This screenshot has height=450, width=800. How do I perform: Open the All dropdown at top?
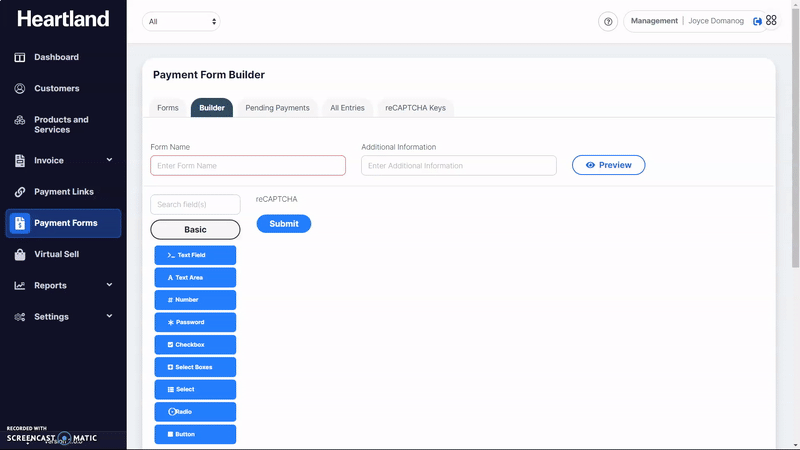point(181,21)
